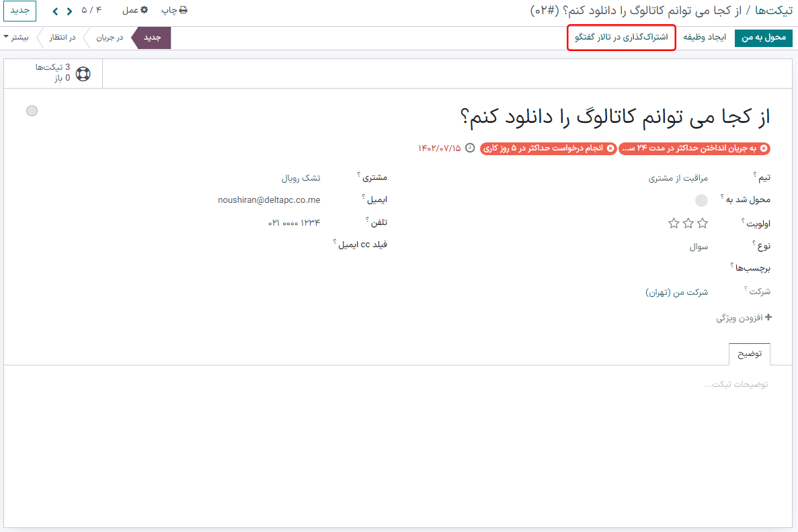The height and width of the screenshot is (532, 798).
Task: Open the چاپ print menu
Action: point(174,11)
